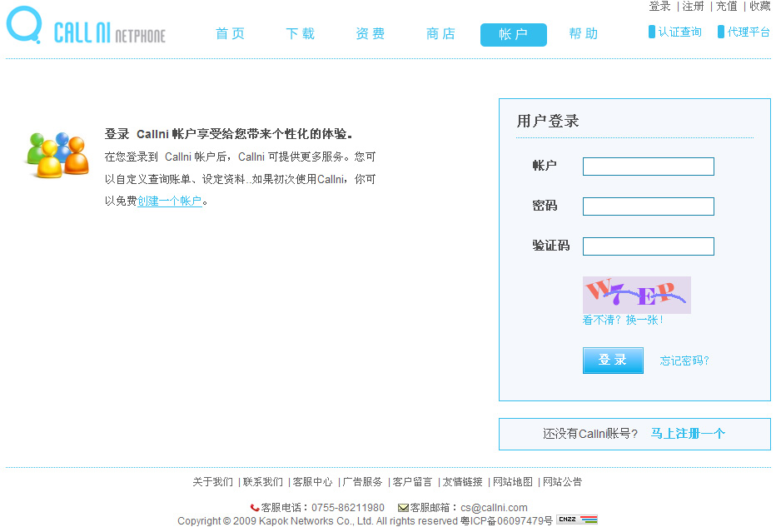Open 客户留言 customer message footer link
The width and height of the screenshot is (781, 532).
(412, 482)
